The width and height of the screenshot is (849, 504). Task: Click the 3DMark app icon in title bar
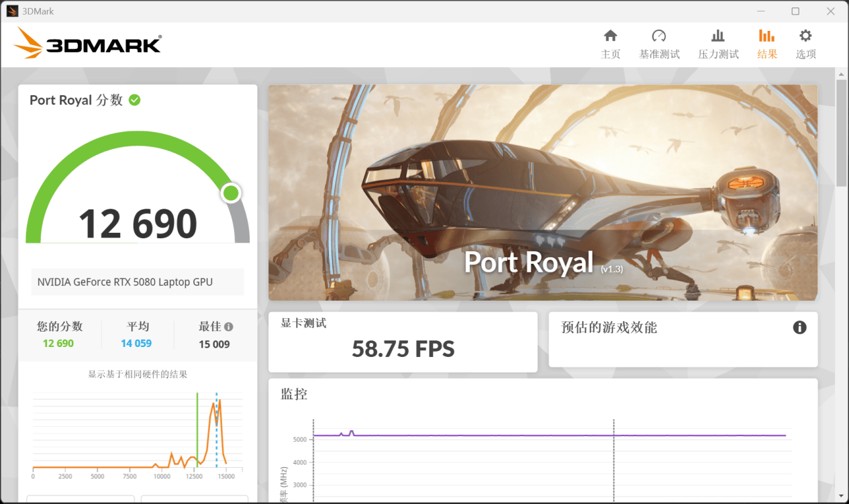[x=12, y=11]
